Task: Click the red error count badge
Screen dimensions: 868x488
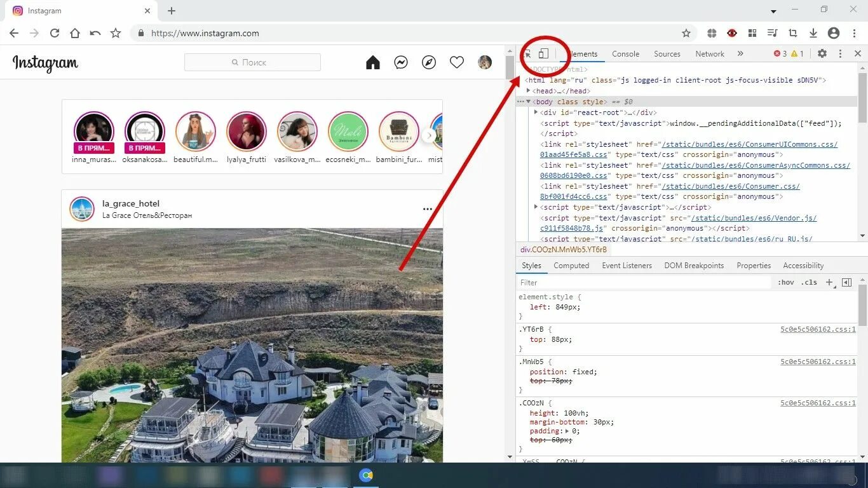Action: click(x=780, y=54)
